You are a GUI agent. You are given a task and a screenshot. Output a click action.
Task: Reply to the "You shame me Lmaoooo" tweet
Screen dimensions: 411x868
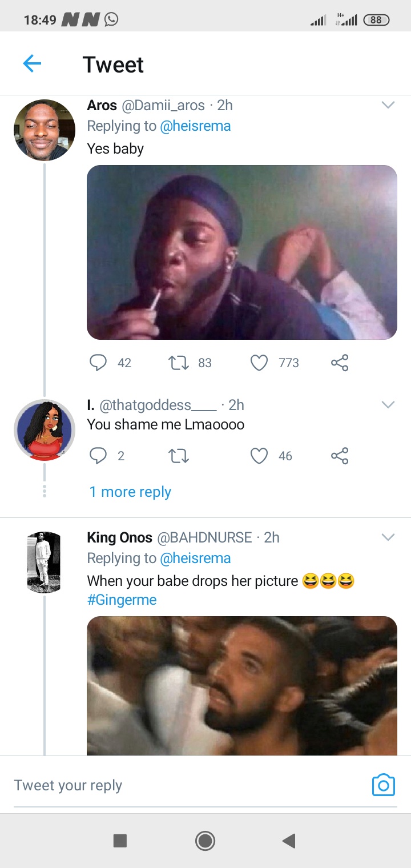[x=99, y=456]
